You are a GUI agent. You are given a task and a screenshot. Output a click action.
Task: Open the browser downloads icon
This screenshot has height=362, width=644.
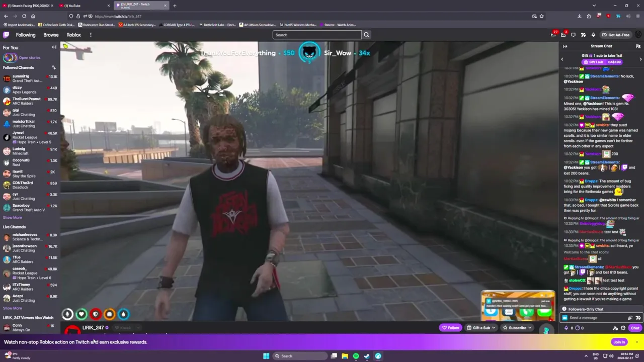(x=579, y=16)
